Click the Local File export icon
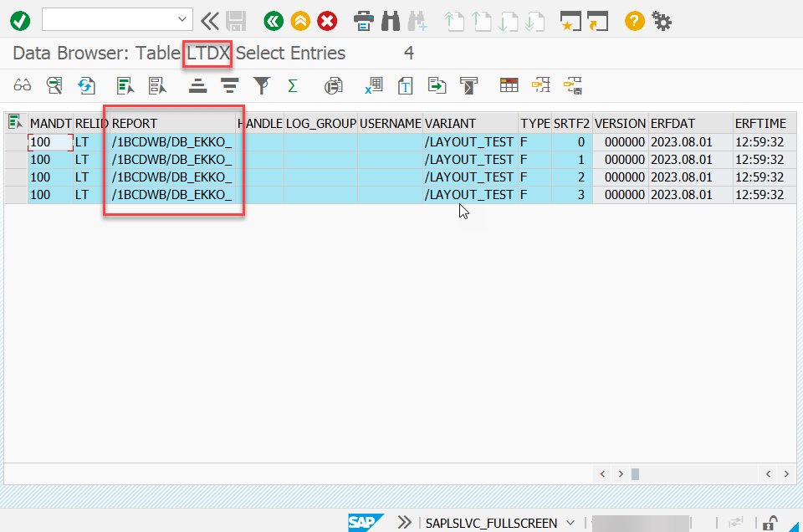 pos(437,85)
